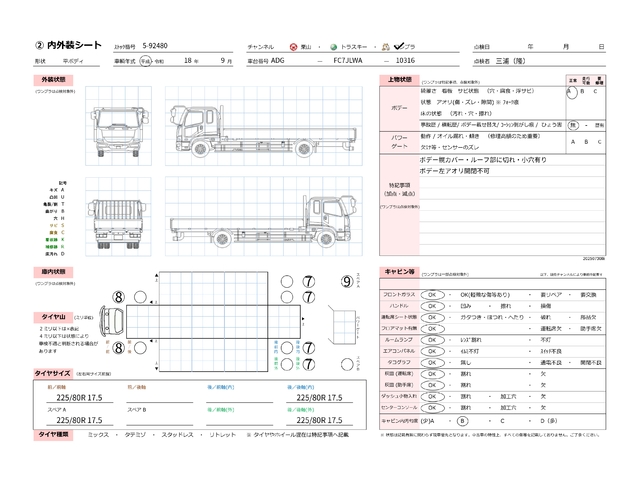This screenshot has width=640, height=480.
Task: Click the 外装状態 section header
Action: (53, 79)
